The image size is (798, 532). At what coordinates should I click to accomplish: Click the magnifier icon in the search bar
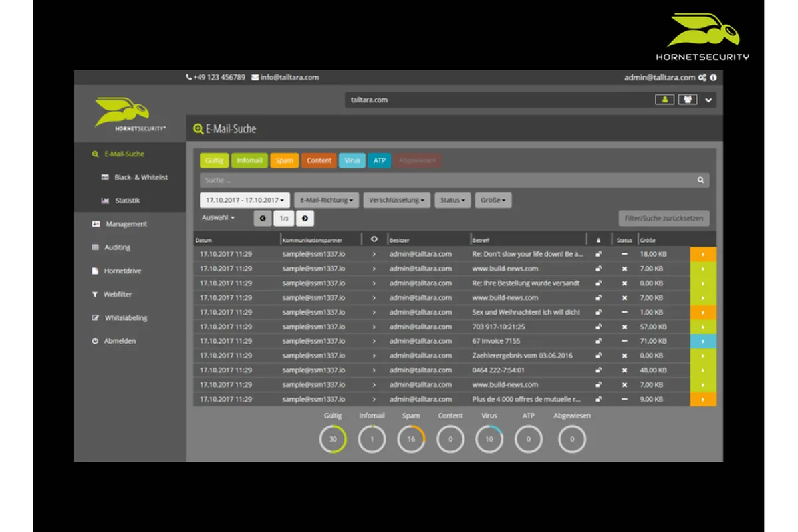coord(700,180)
